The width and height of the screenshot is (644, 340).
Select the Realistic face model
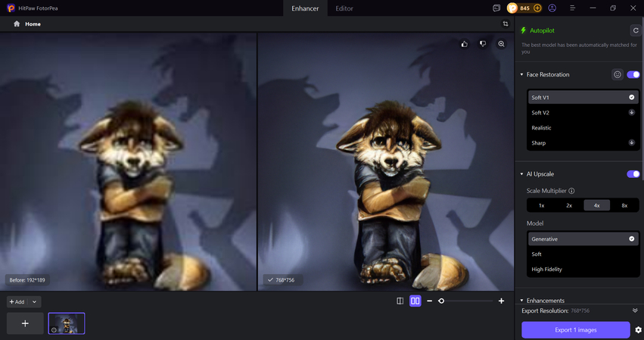click(x=583, y=128)
